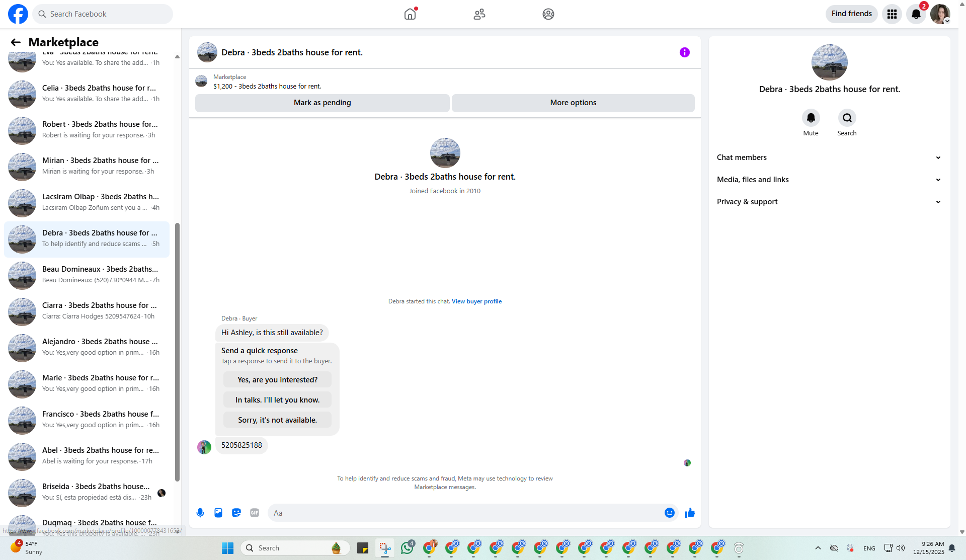The height and width of the screenshot is (560, 966).
Task: Expand the Chat members section
Action: click(x=829, y=157)
